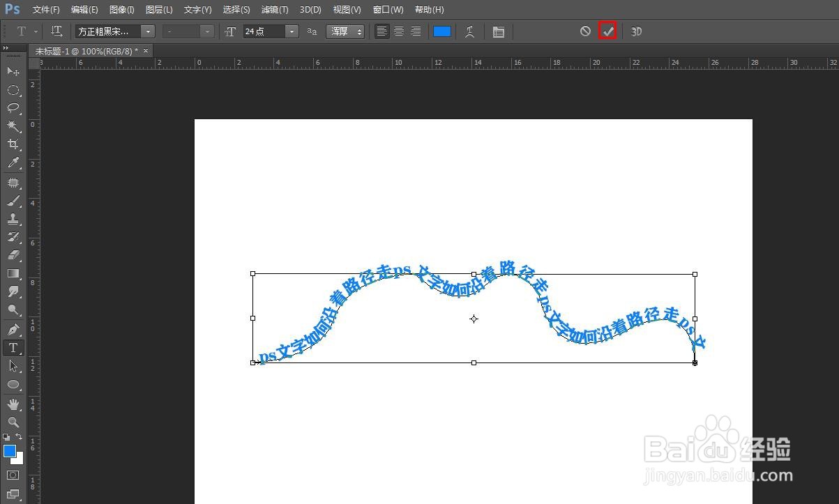Screen dimensions: 839x504
Task: Select the Path Selection tool
Action: pos(13,365)
